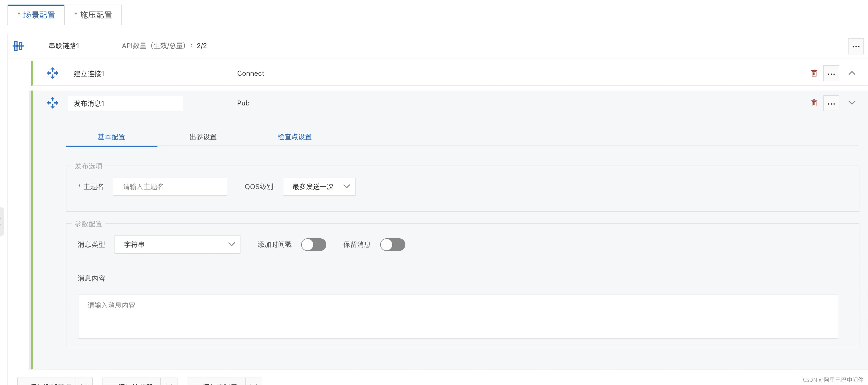
Task: Open the QOS级别 dropdown
Action: point(319,187)
